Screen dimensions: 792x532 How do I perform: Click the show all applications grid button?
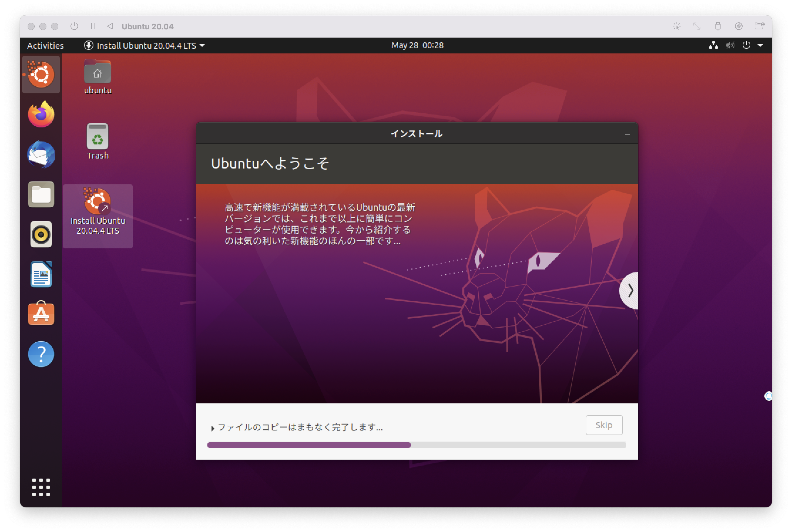(41, 487)
